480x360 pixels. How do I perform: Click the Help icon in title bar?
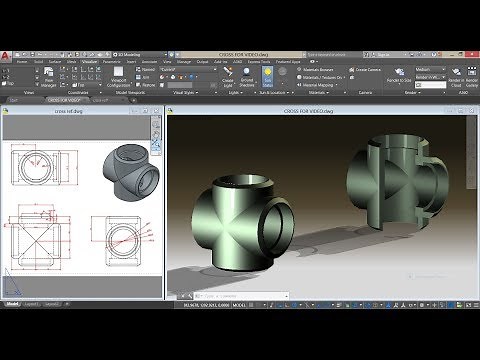click(434, 54)
